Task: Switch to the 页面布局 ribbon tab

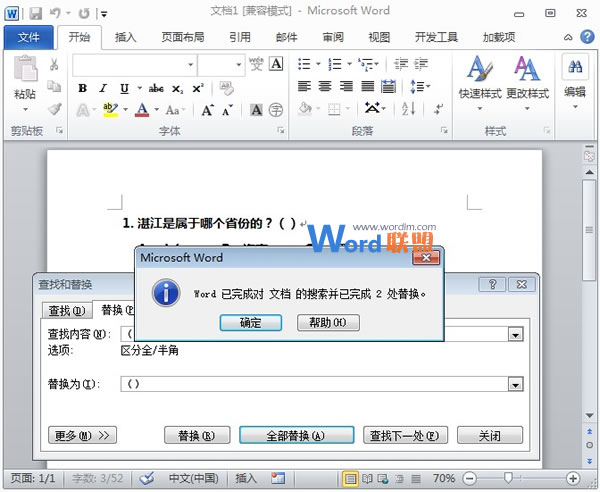Action: tap(183, 37)
